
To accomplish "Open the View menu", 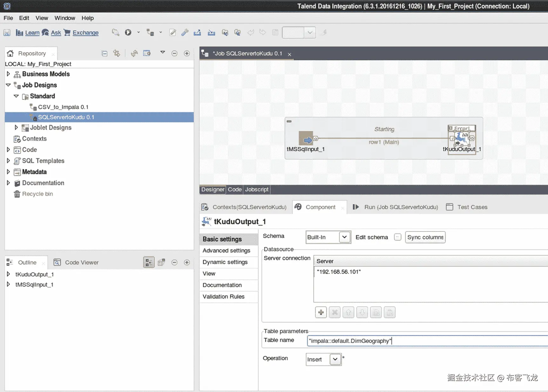I will click(x=42, y=18).
